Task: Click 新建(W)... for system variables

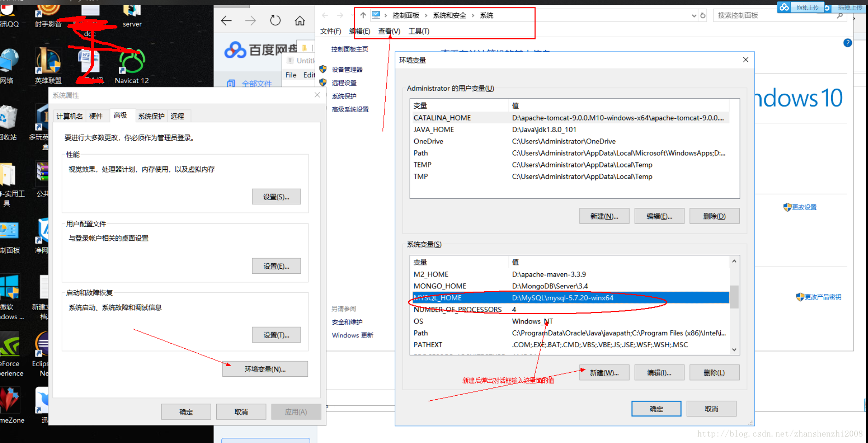Action: point(604,373)
